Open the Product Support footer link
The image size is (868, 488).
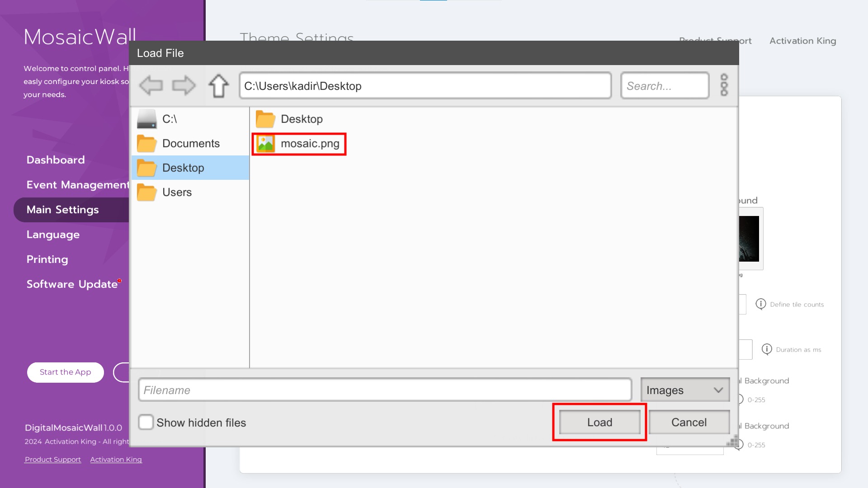point(53,460)
